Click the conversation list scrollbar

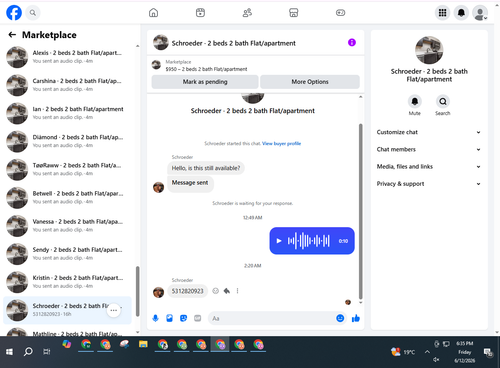pyautogui.click(x=137, y=291)
